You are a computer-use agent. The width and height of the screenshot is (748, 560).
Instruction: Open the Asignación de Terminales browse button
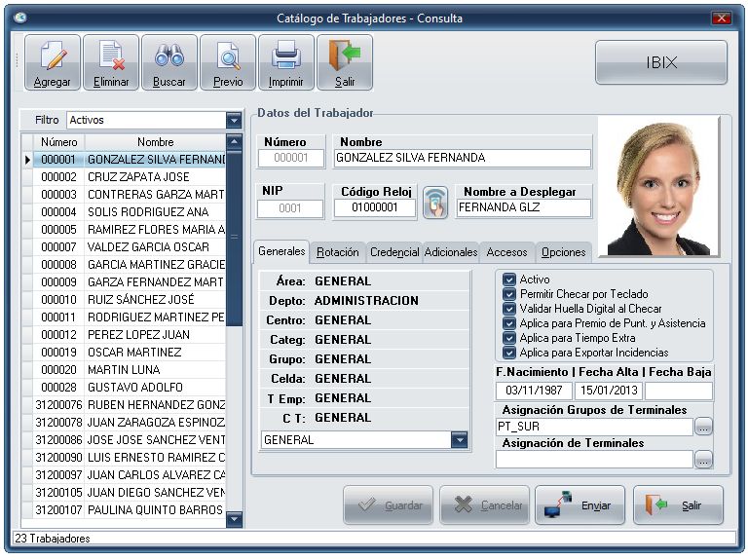(703, 460)
